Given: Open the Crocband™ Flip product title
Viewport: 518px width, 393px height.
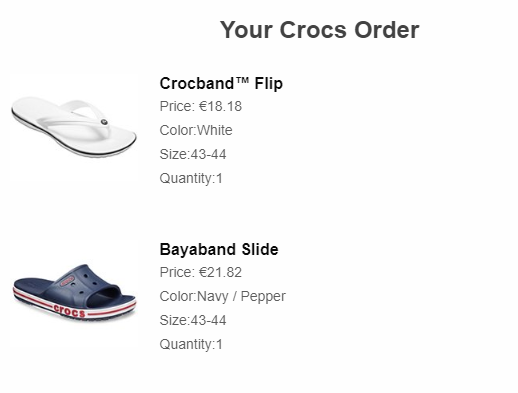Looking at the screenshot, I should (221, 83).
